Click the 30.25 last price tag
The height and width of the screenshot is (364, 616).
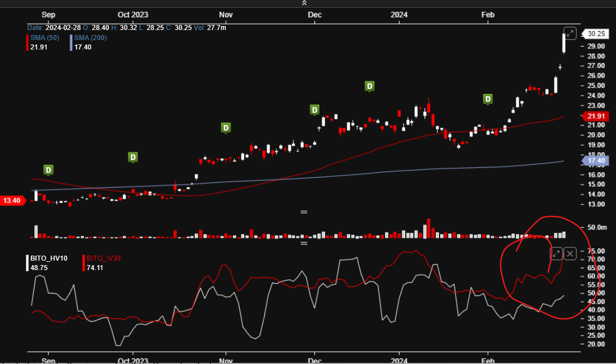(594, 34)
